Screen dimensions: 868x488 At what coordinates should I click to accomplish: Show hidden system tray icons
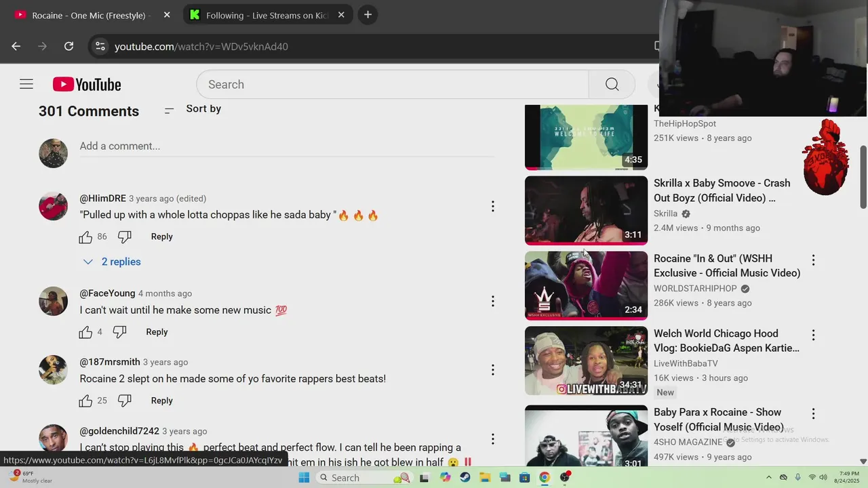[x=768, y=477]
